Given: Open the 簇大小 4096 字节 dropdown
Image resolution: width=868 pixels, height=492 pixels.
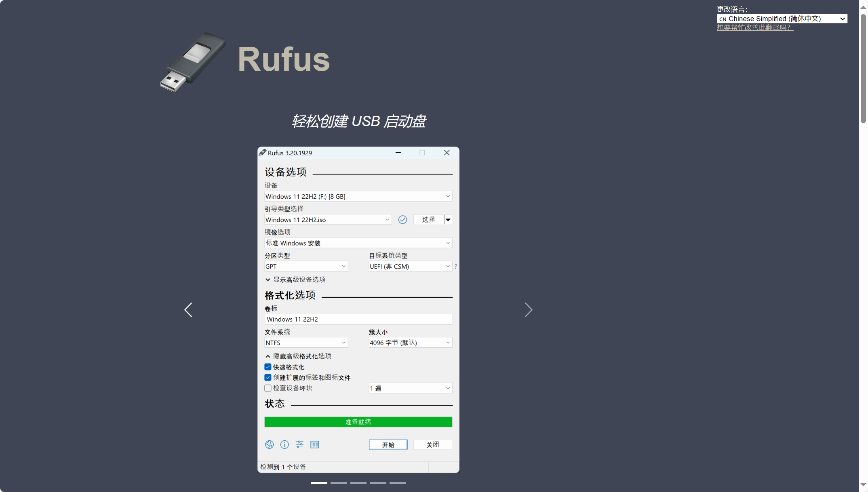Looking at the screenshot, I should (410, 343).
